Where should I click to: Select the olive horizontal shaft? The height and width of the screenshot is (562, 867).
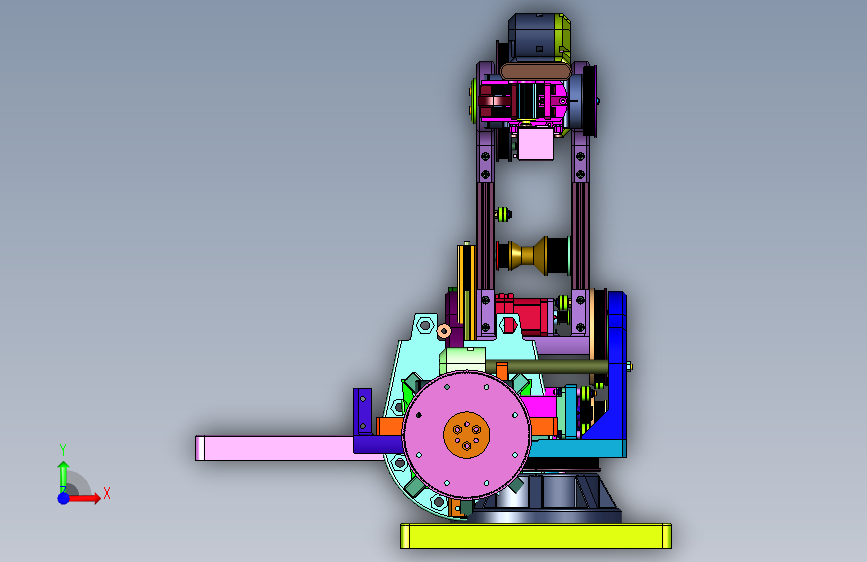(547, 366)
